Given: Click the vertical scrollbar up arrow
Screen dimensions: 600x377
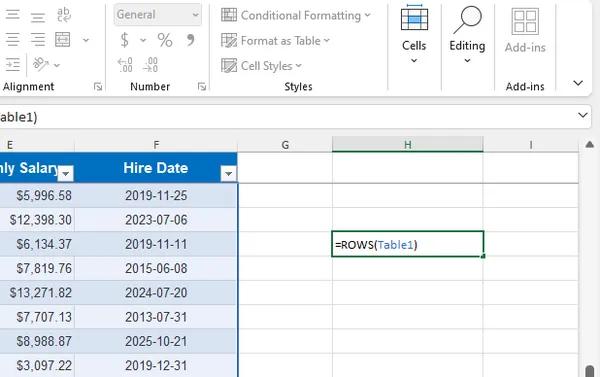Looking at the screenshot, I should point(590,145).
